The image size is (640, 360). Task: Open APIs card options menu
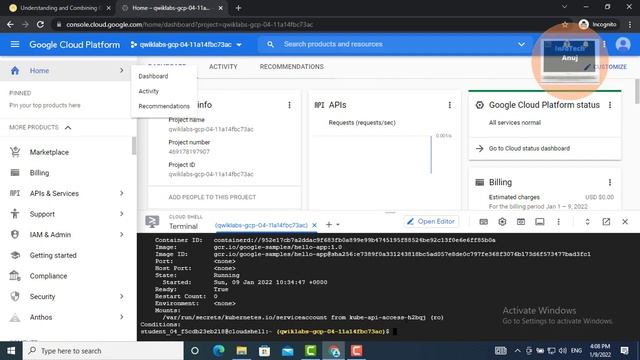click(449, 105)
